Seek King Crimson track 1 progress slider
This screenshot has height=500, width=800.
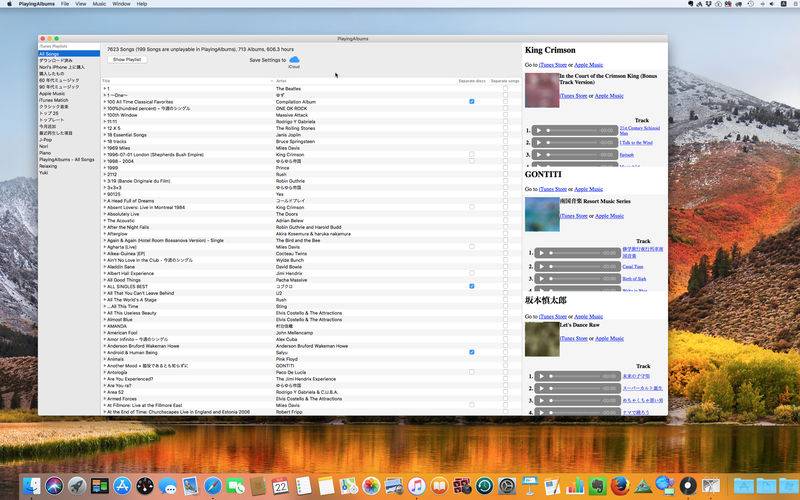tap(573, 131)
